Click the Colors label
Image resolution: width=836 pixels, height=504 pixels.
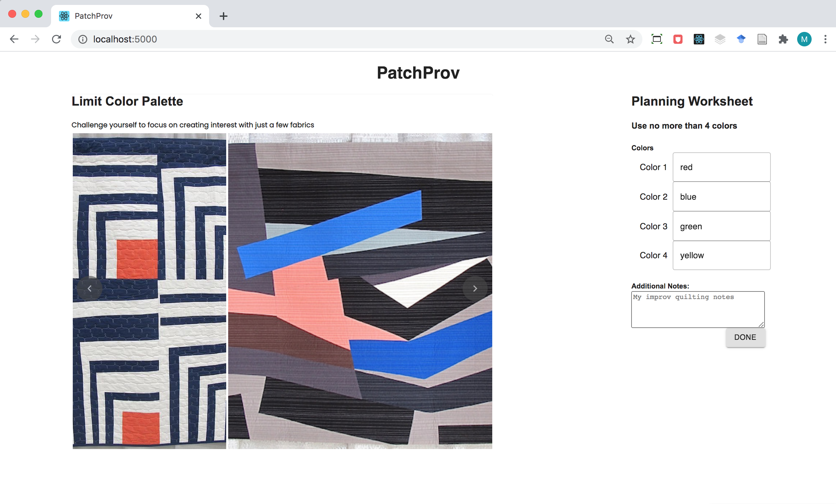(x=642, y=148)
